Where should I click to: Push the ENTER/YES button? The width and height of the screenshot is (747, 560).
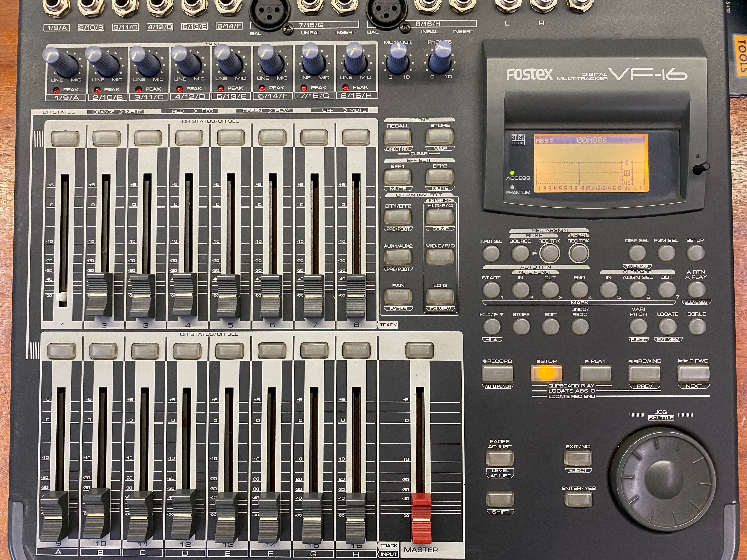click(578, 499)
